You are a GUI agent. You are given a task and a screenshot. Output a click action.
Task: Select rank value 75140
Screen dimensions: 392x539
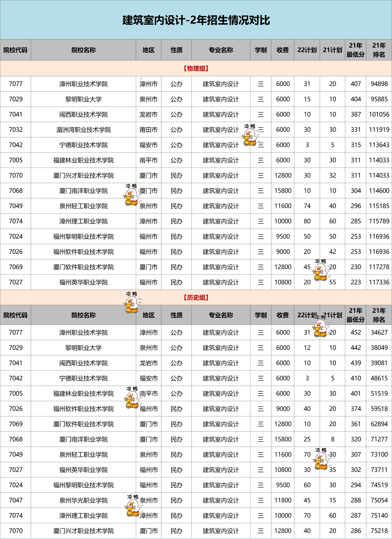point(379,516)
